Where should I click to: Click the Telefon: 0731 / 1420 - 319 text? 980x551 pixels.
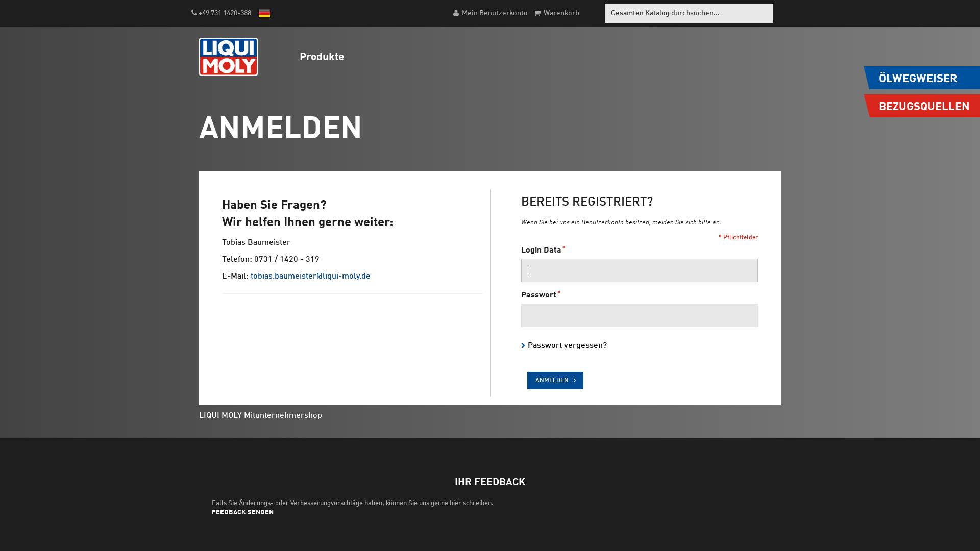(271, 260)
